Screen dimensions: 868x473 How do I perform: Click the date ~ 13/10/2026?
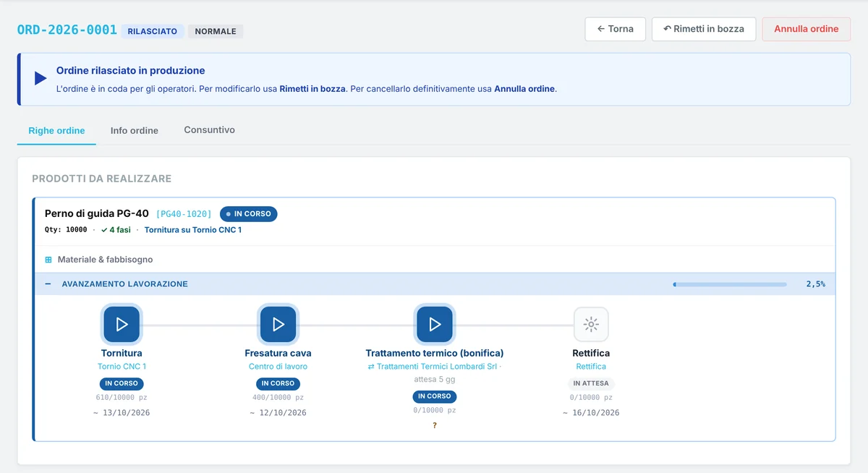[x=122, y=413]
